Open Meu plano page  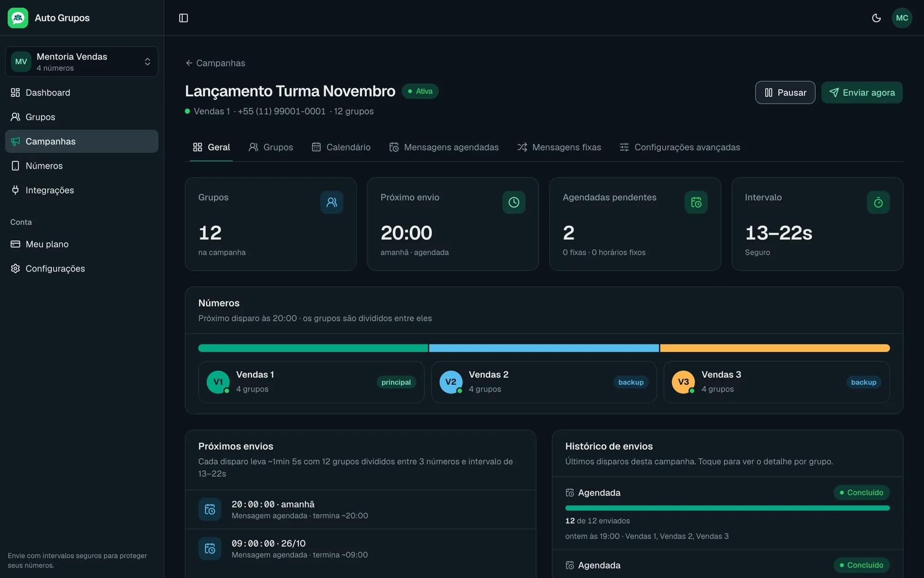tap(82, 244)
